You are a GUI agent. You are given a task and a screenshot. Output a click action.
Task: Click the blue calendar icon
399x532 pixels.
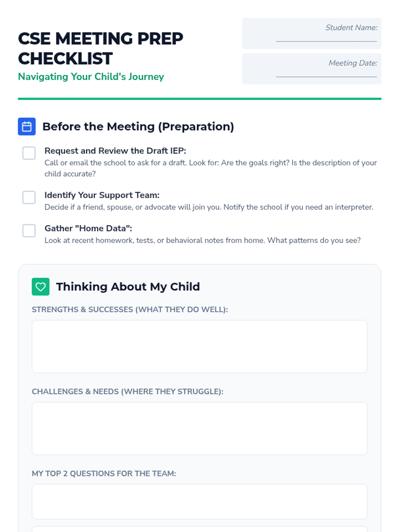[x=27, y=126]
